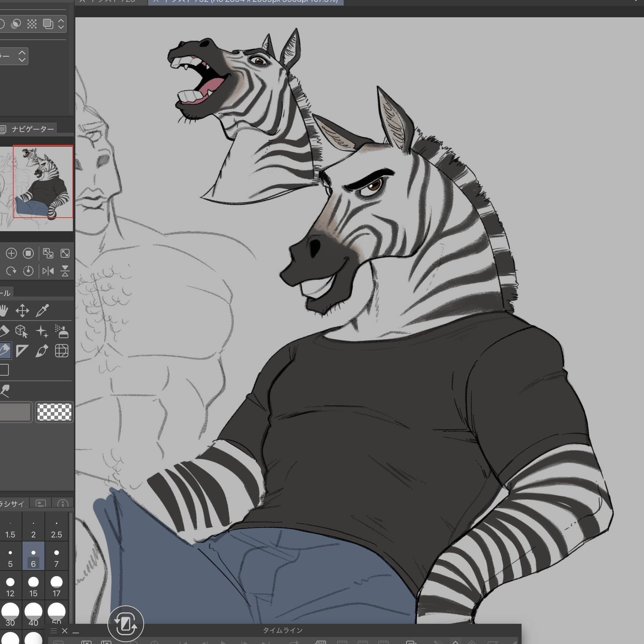Select the brush pen tool
Viewport: 644px width, 644px height.
[42, 351]
